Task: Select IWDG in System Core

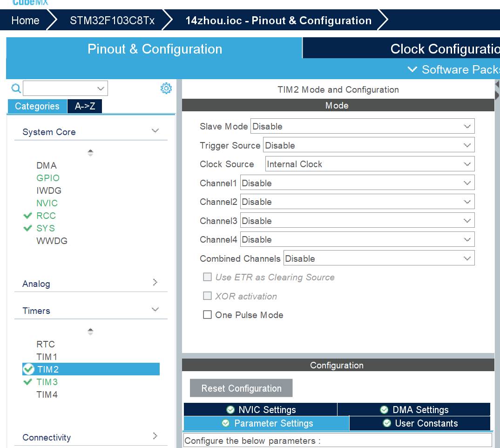Action: [x=49, y=190]
